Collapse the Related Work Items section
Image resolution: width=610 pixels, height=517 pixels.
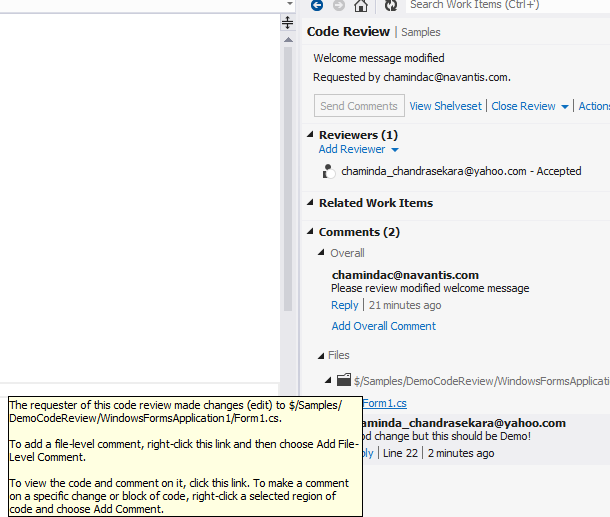click(x=310, y=203)
